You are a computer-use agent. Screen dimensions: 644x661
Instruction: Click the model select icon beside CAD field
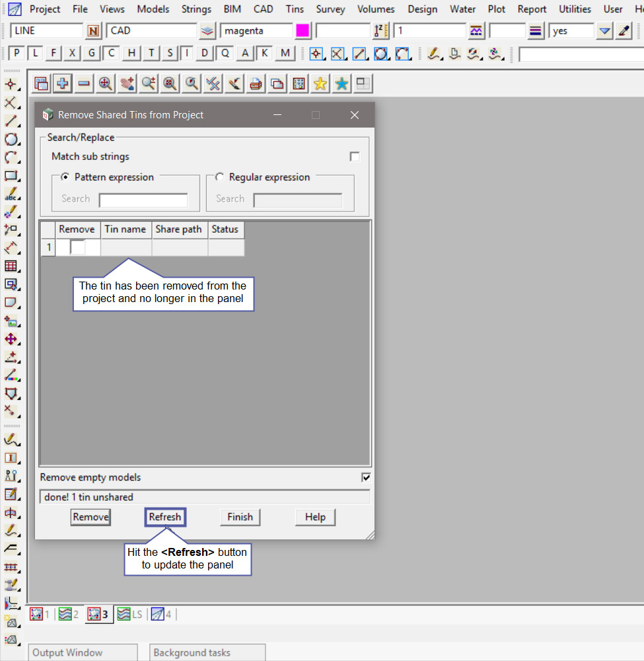(x=207, y=31)
